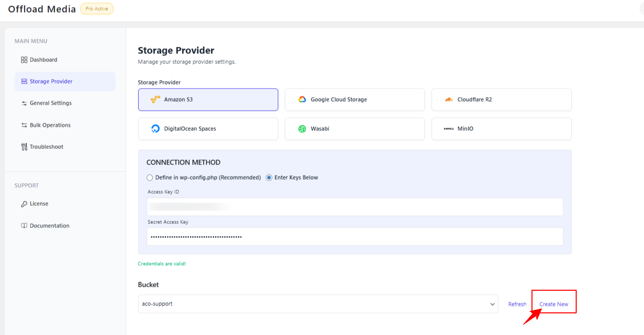Select Enter Keys Below radio button
Viewport: 644px width, 335px height.
269,178
